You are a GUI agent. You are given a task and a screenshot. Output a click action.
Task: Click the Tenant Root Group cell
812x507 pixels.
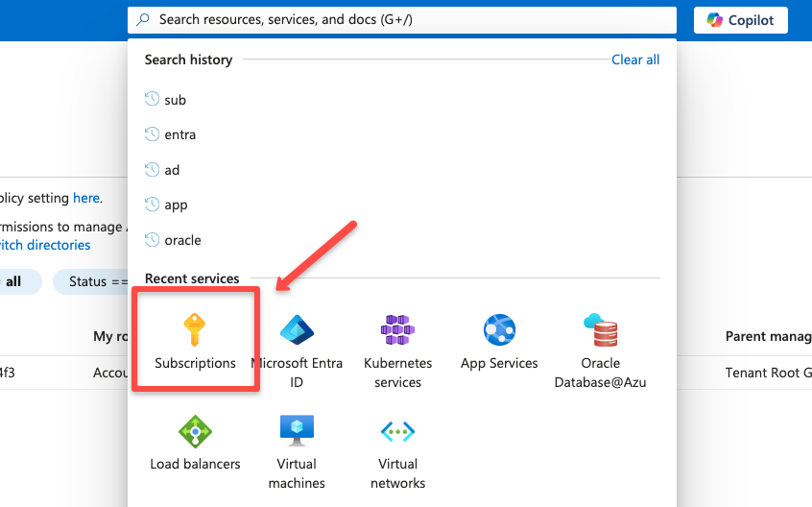point(769,373)
